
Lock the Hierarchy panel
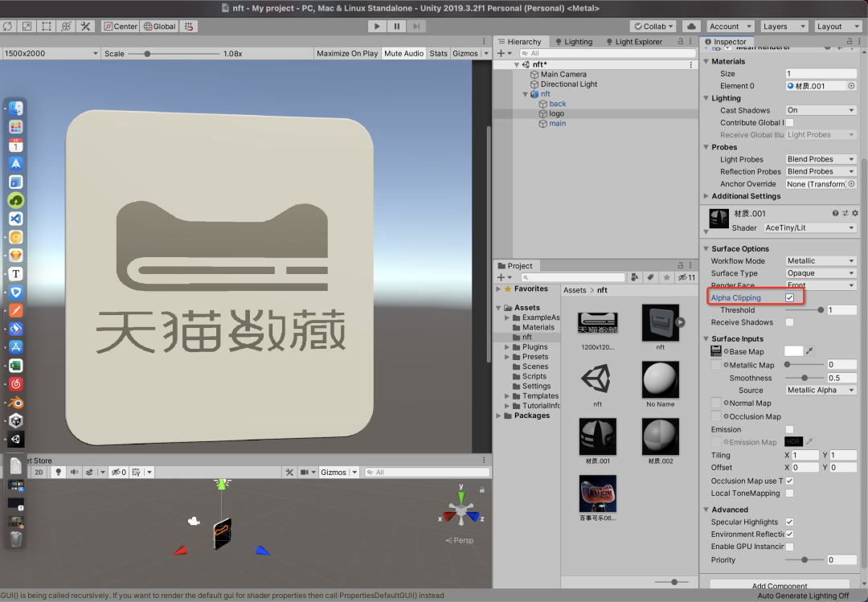(681, 42)
